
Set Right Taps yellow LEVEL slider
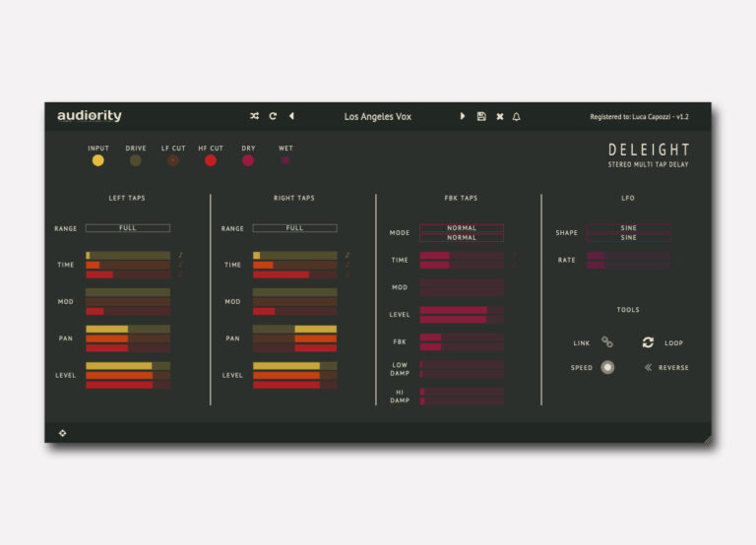[294, 366]
